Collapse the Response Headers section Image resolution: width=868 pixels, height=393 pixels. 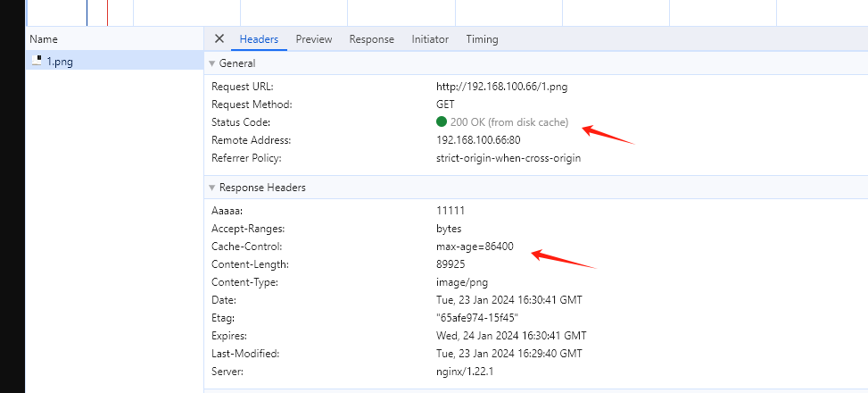212,188
